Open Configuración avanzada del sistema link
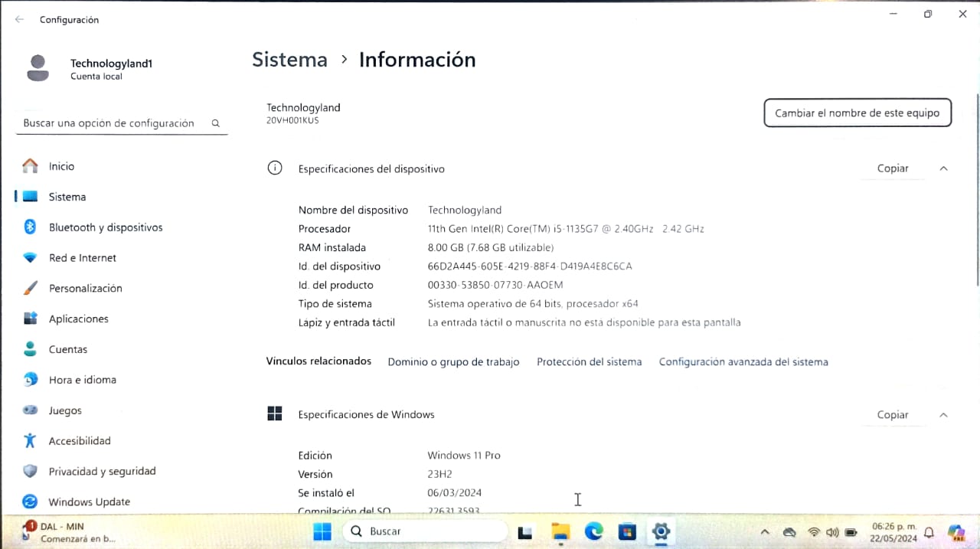This screenshot has width=980, height=549. [743, 362]
